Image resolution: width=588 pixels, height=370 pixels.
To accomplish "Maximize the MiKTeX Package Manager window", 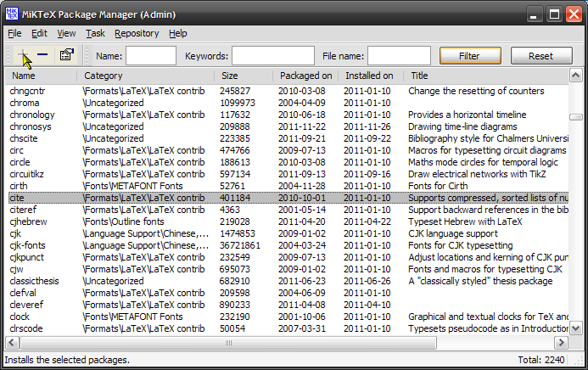I will [554, 14].
